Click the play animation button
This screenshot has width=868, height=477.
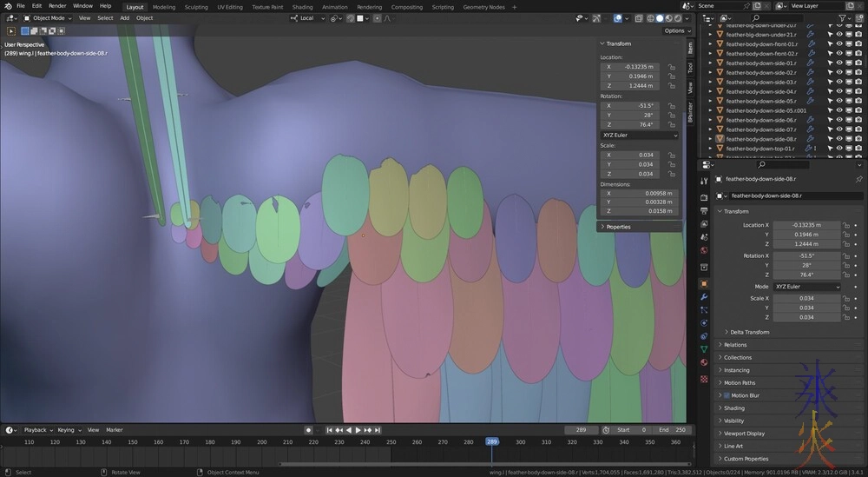(357, 430)
